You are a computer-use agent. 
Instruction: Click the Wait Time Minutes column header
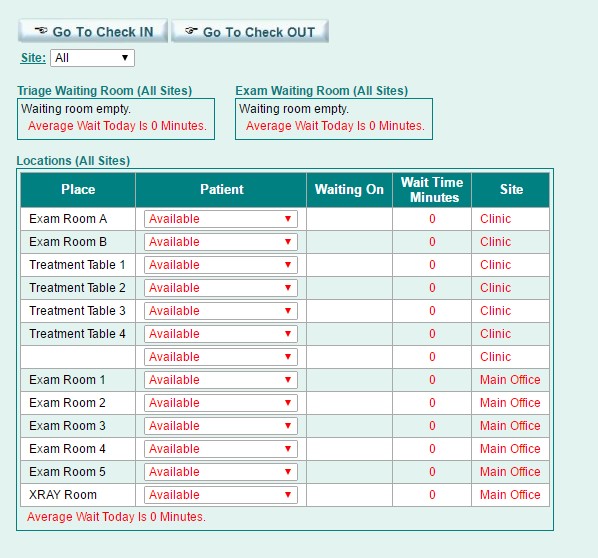[x=432, y=190]
